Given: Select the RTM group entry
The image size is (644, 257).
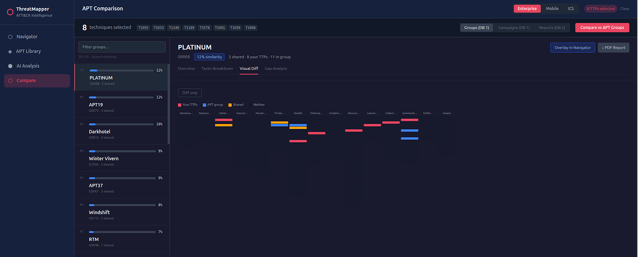Looking at the screenshot, I should click(122, 239).
